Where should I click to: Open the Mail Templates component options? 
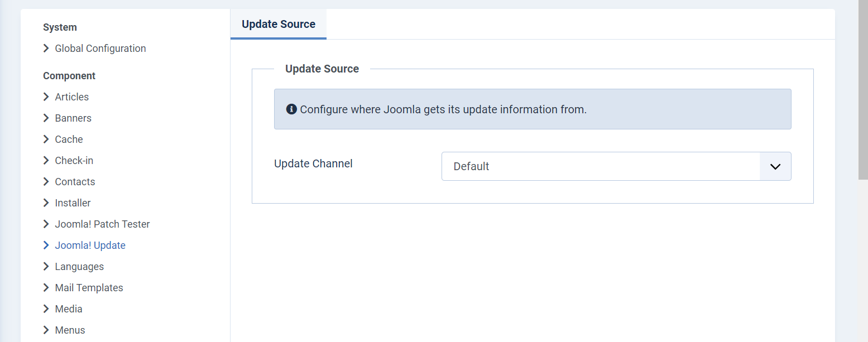coord(89,288)
